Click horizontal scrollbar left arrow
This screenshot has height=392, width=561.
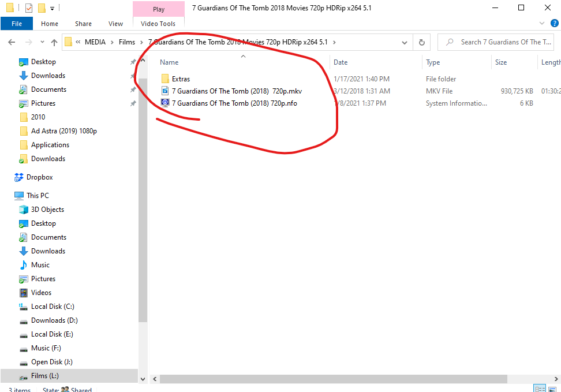(x=155, y=379)
